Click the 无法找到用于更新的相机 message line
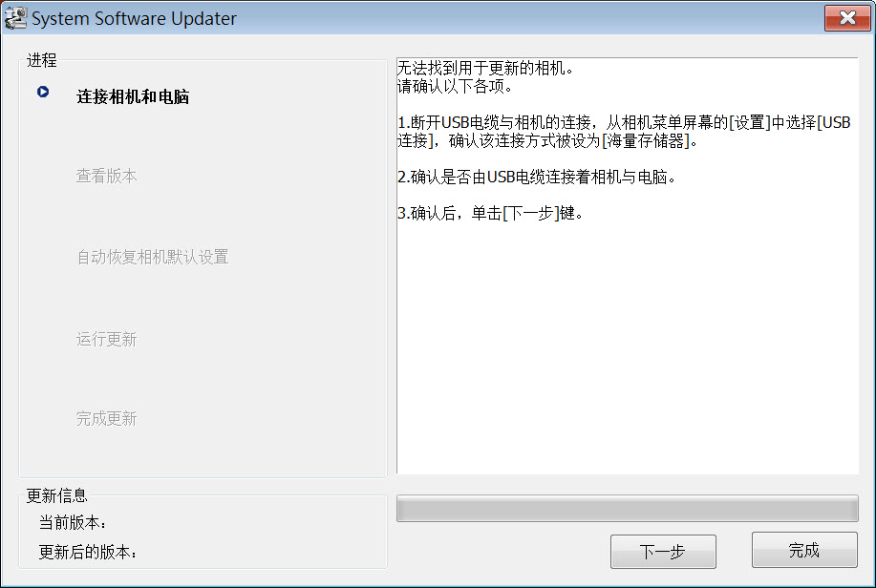 point(485,68)
